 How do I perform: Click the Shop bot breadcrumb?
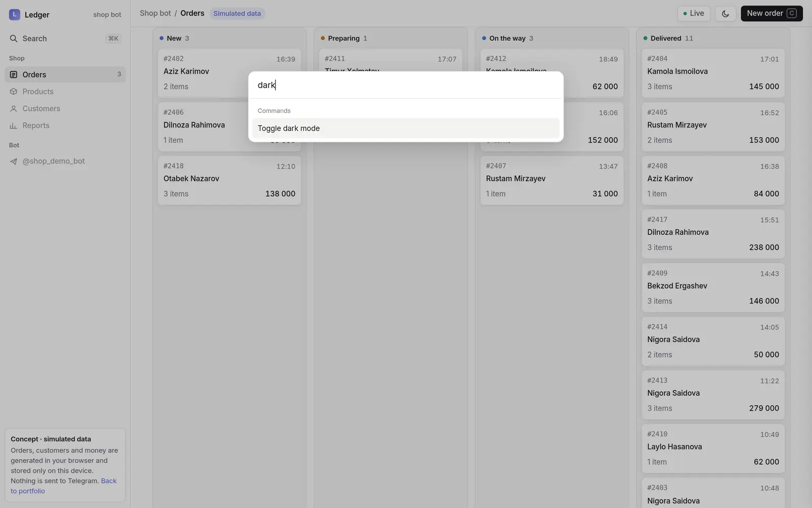(155, 13)
